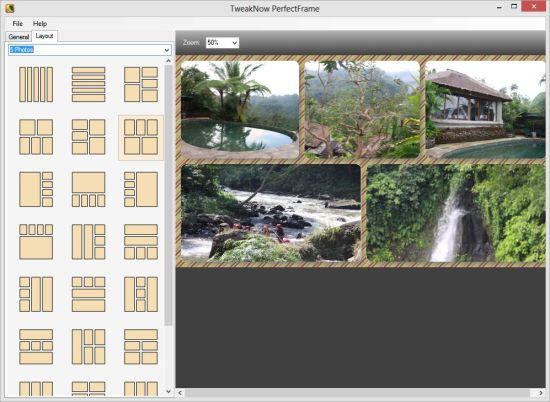Select the layout with large left photo and four small right
This screenshot has height=402, width=550.
pos(36,189)
